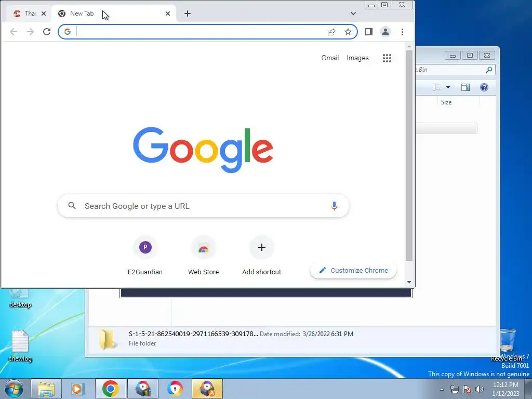The width and height of the screenshot is (532, 399).
Task: Open the Chrome three-dot menu
Action: pyautogui.click(x=403, y=32)
